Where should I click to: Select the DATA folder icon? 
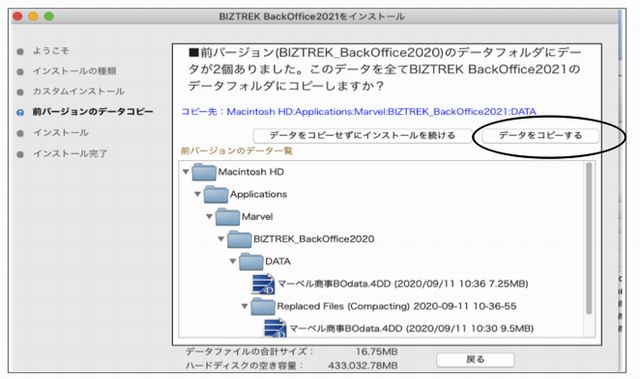(251, 261)
